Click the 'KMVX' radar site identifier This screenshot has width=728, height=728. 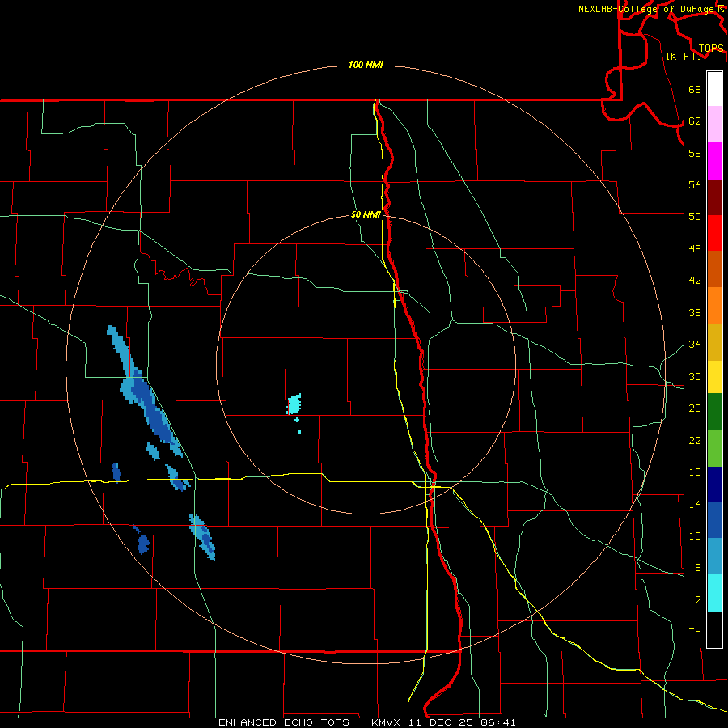coord(385,722)
